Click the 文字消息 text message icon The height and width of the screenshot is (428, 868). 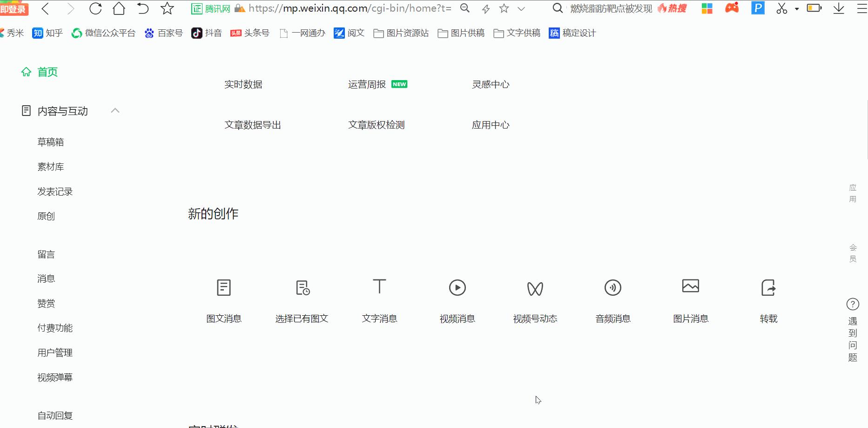pos(379,287)
